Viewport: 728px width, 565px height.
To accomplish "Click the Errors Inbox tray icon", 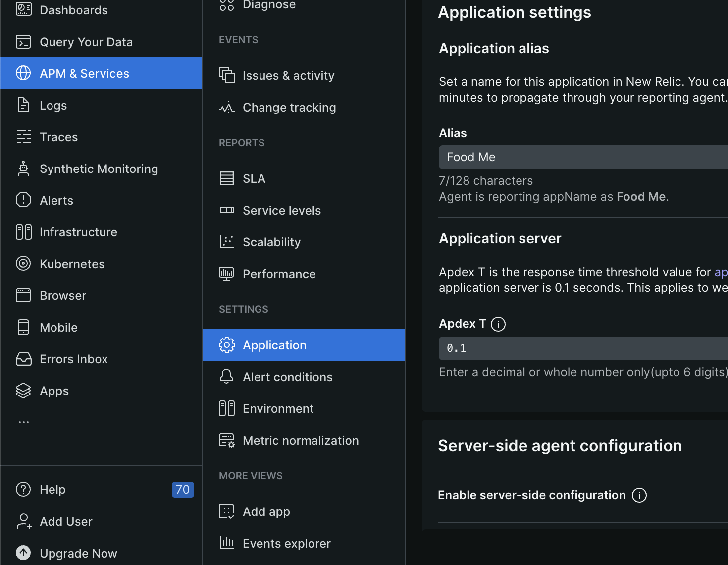I will click(x=23, y=359).
